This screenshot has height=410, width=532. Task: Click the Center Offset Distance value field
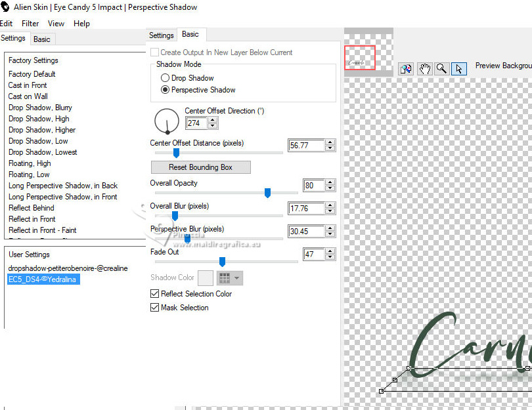(306, 146)
